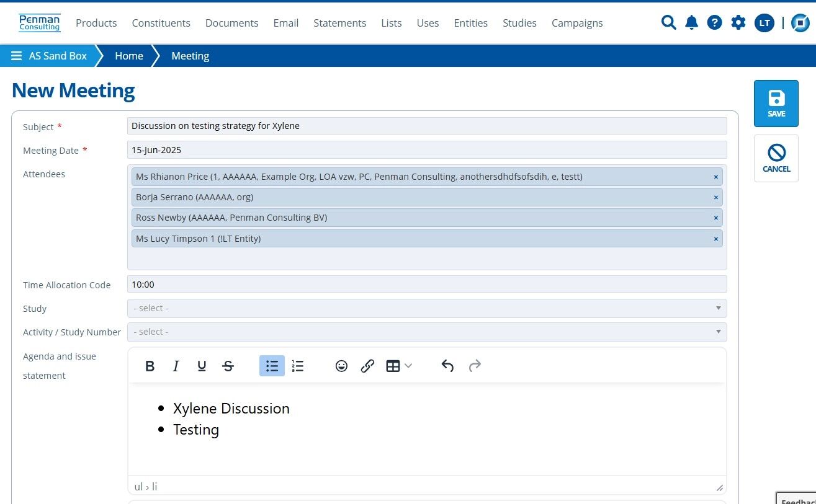This screenshot has width=816, height=504.
Task: Cancel the new meeting
Action: [x=776, y=159]
